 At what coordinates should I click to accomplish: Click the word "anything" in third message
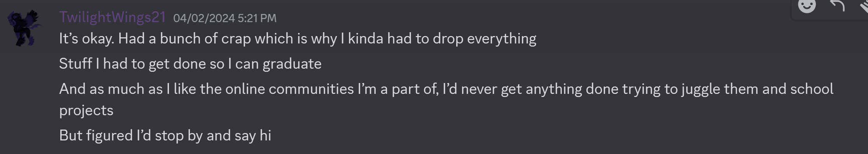coord(554,89)
